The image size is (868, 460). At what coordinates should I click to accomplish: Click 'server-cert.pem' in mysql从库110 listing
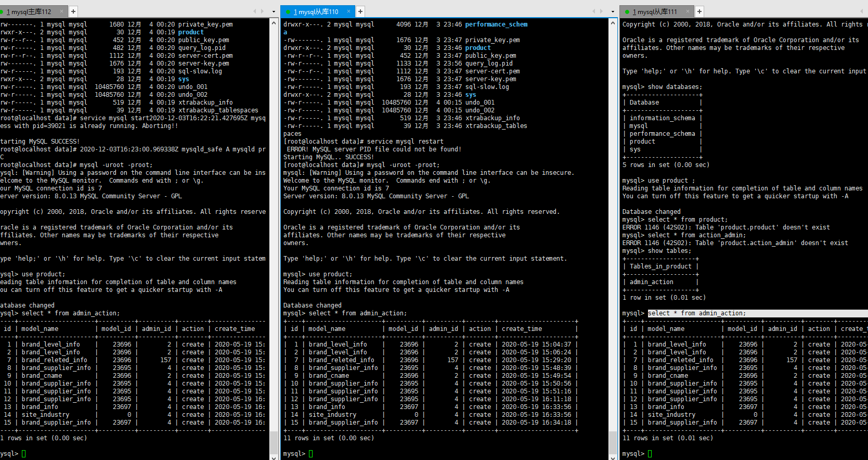click(x=493, y=71)
